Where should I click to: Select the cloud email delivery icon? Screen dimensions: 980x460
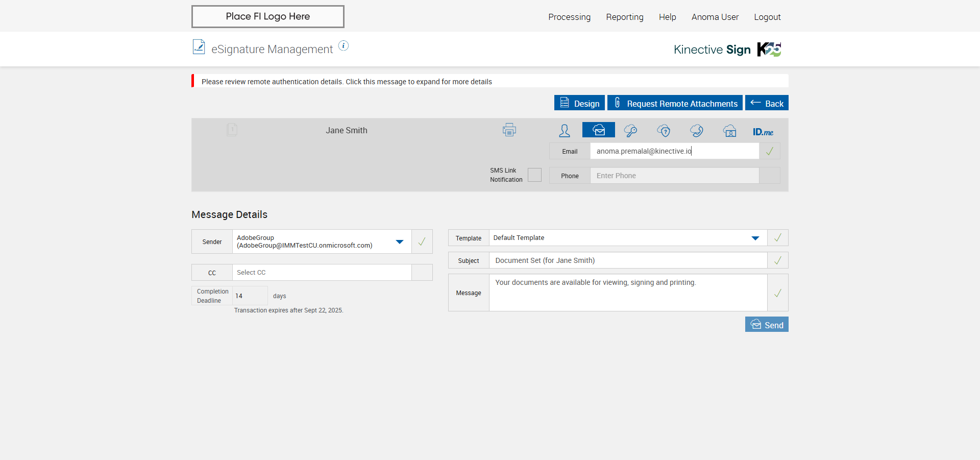598,130
